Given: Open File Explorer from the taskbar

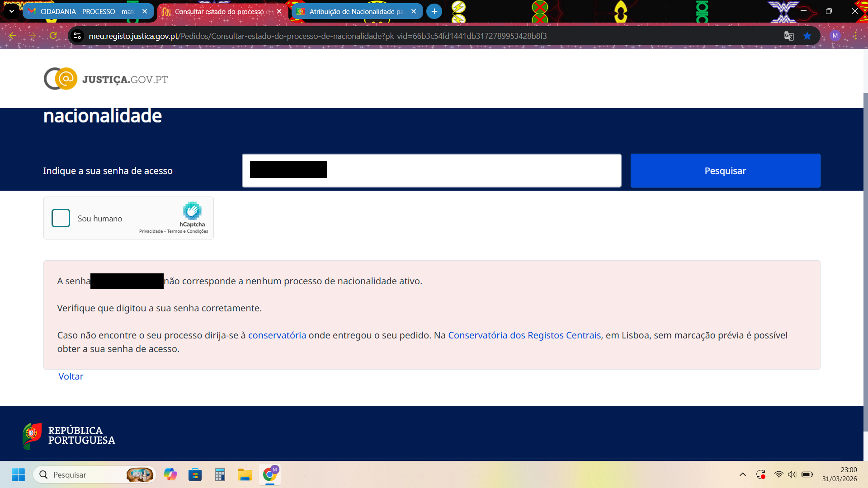Looking at the screenshot, I should (x=245, y=474).
